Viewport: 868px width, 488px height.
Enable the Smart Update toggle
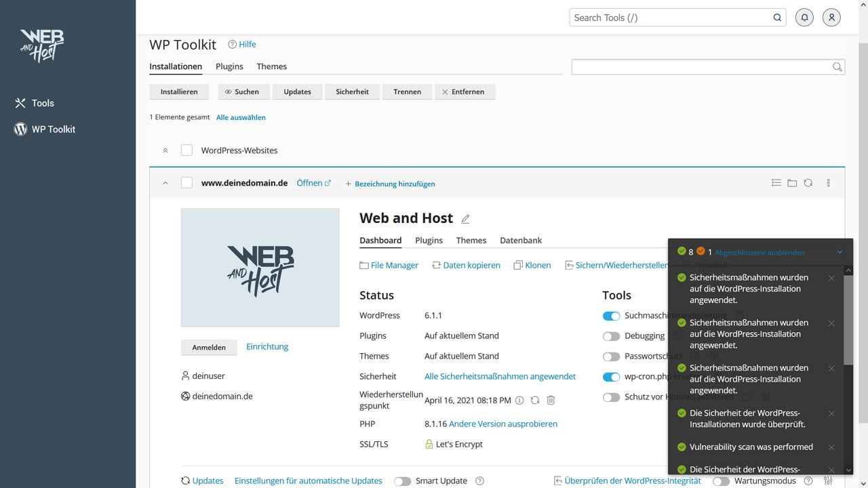(402, 481)
